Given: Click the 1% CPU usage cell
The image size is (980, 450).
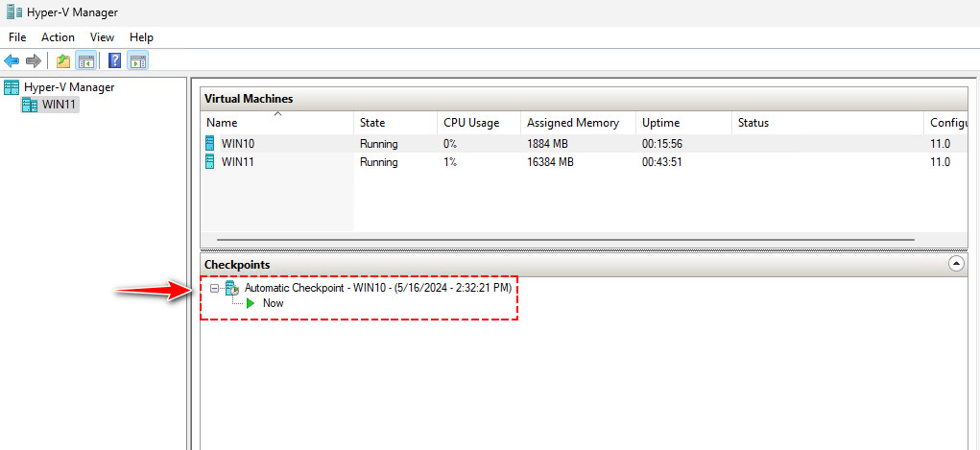Looking at the screenshot, I should [450, 162].
